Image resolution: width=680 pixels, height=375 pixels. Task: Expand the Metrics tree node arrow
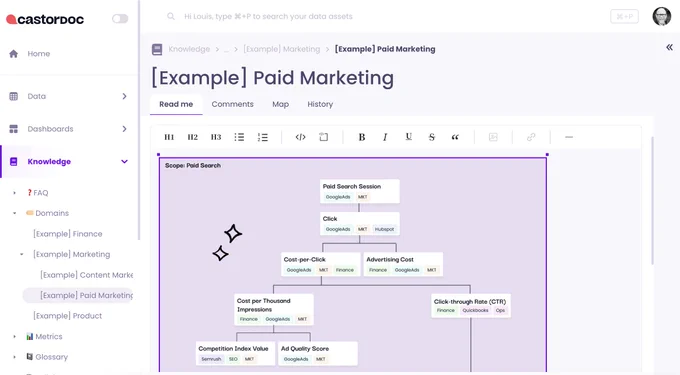point(14,337)
